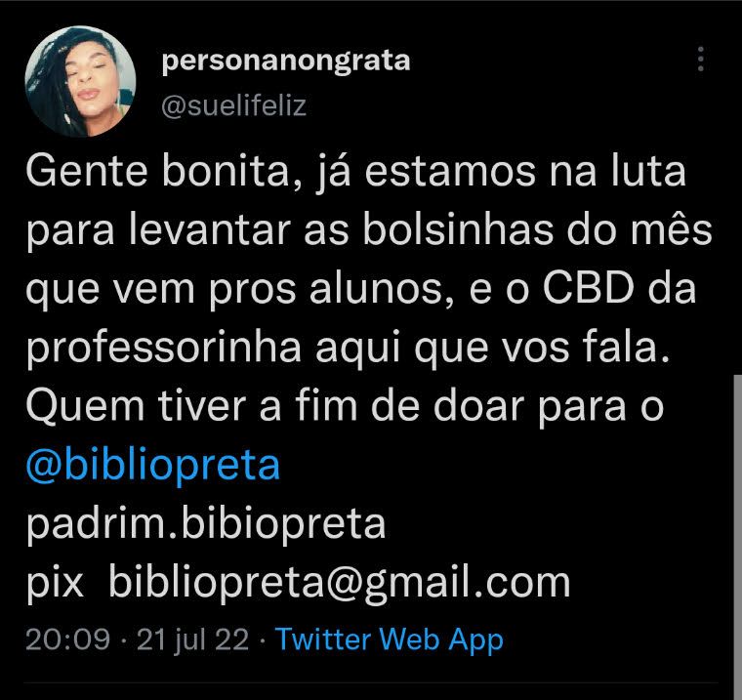Follow the @bibliopreta mention link

click(x=153, y=466)
